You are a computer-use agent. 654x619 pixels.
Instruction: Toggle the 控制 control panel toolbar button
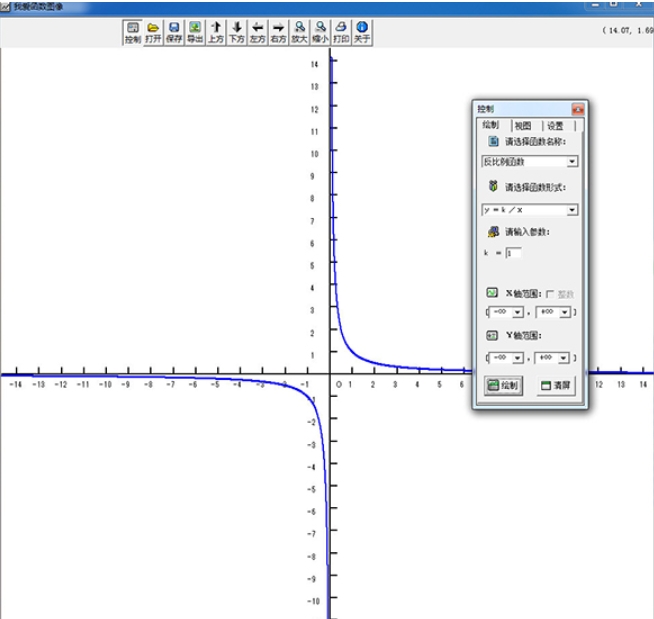133,33
